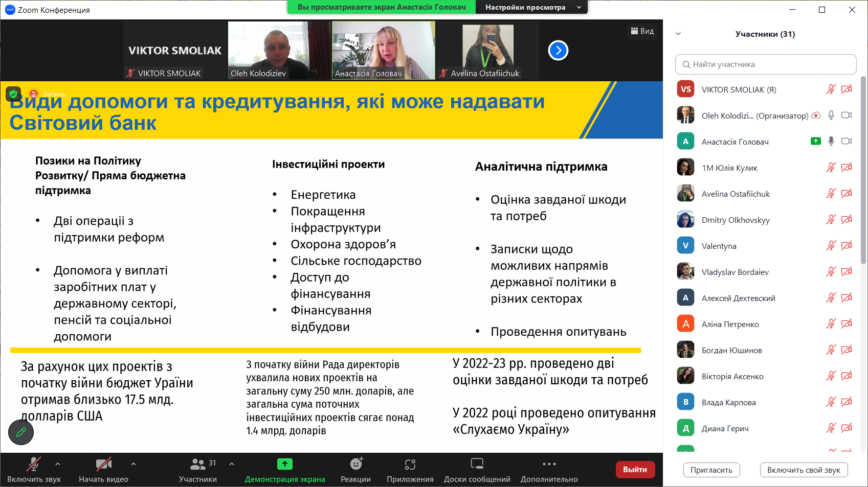
Task: Select Dmitry Olkhovskyy in participants list
Action: [765, 220]
